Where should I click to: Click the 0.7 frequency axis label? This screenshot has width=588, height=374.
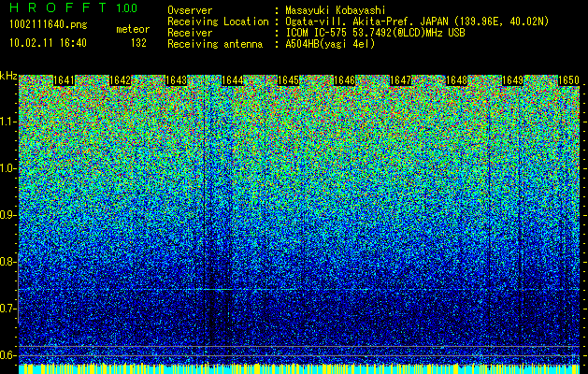(8, 309)
